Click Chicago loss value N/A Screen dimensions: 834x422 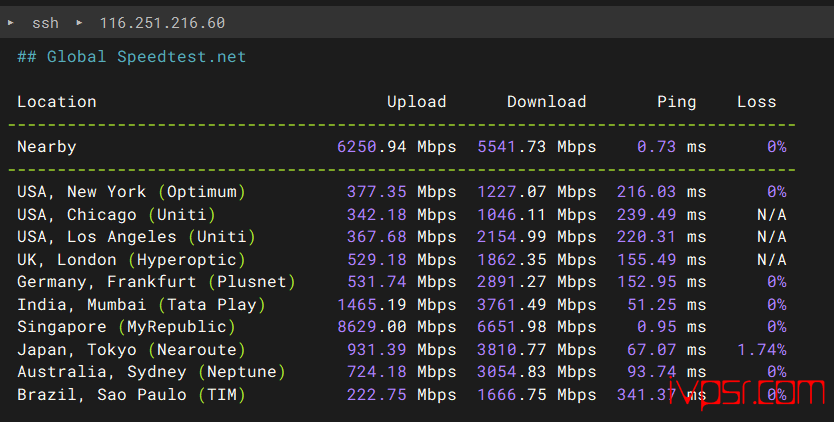(772, 214)
